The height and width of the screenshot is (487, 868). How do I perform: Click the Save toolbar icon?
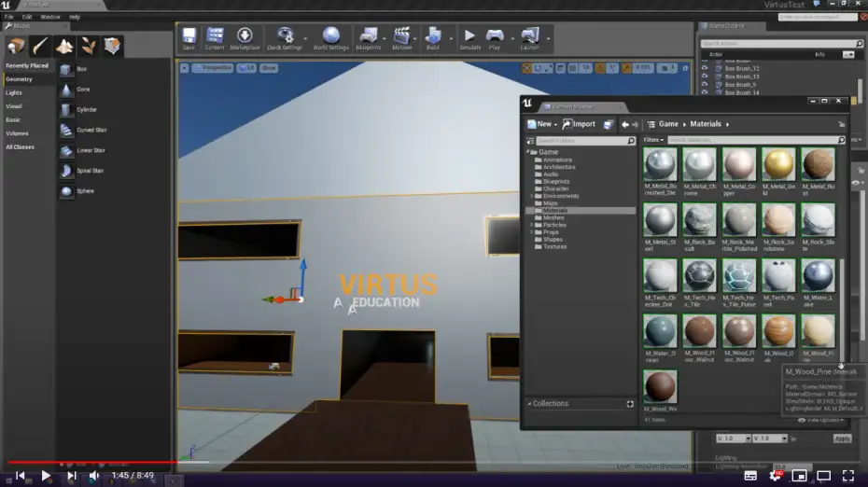click(189, 38)
